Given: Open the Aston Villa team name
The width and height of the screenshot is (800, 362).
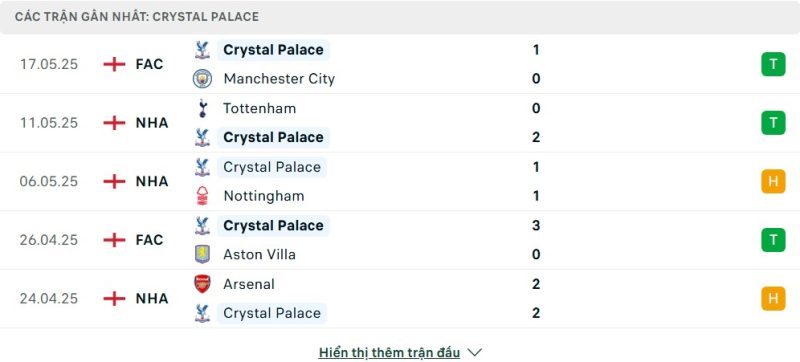Looking at the screenshot, I should click(259, 254).
